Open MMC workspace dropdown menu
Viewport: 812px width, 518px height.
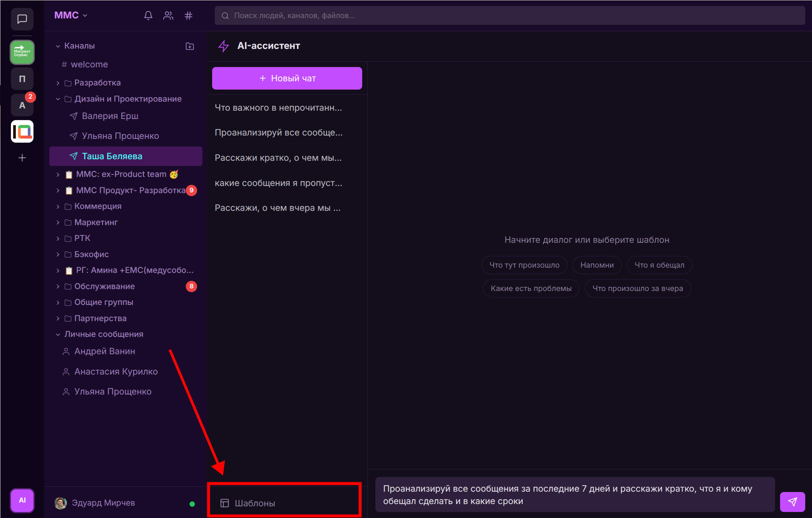click(x=71, y=15)
